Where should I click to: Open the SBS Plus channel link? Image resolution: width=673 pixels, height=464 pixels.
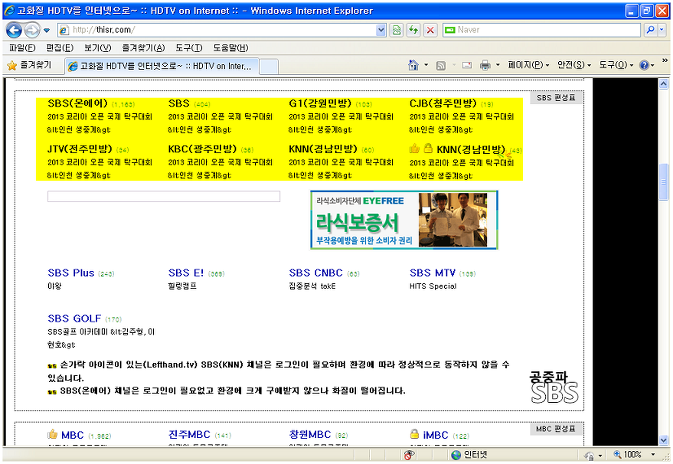71,273
